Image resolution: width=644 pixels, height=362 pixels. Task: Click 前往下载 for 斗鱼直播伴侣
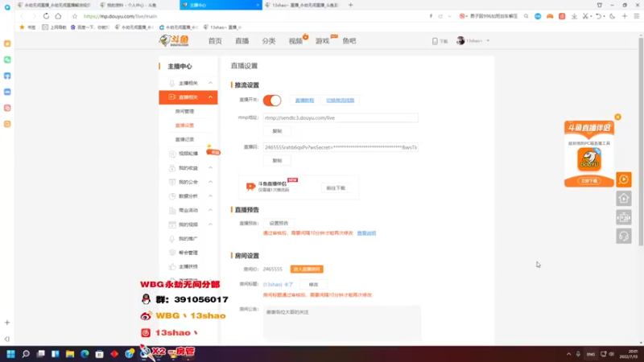[x=336, y=188]
